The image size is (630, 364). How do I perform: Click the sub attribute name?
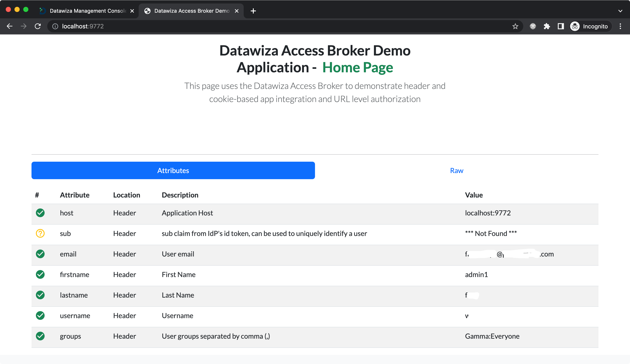click(65, 233)
